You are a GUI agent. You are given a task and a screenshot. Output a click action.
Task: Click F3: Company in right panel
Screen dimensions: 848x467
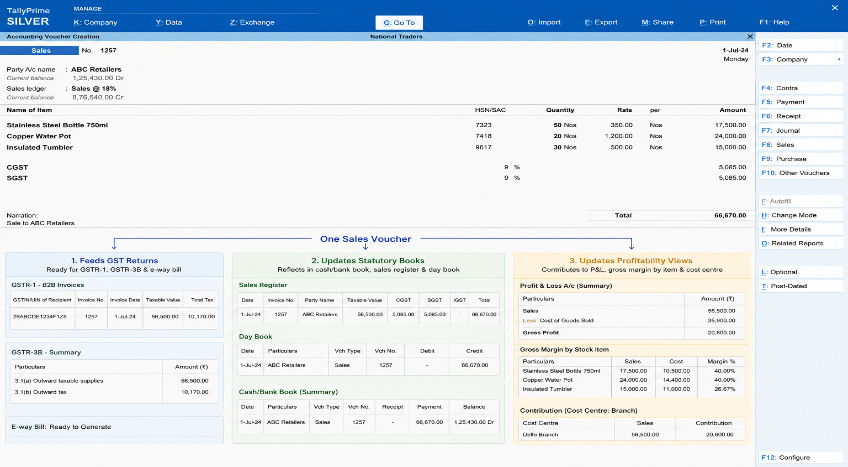(799, 59)
